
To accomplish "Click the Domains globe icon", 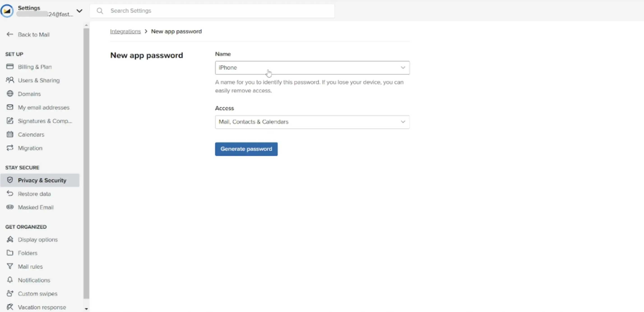I will tap(10, 93).
